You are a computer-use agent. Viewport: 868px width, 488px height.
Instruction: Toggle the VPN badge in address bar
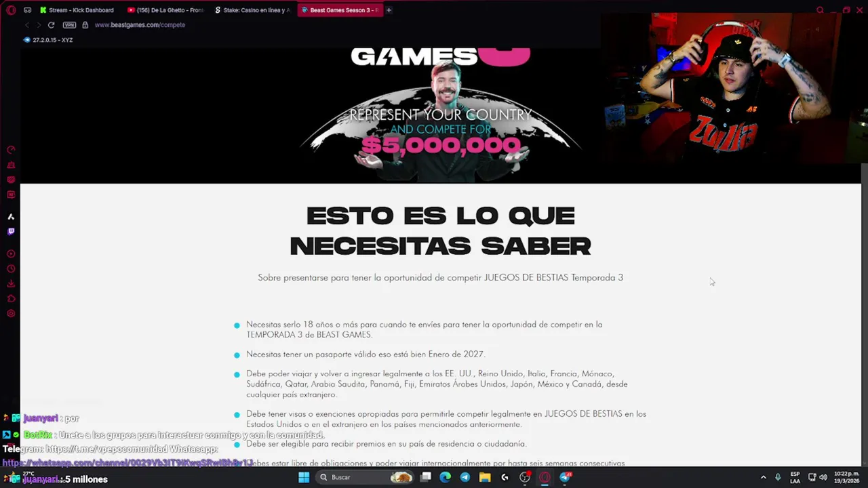(69, 25)
